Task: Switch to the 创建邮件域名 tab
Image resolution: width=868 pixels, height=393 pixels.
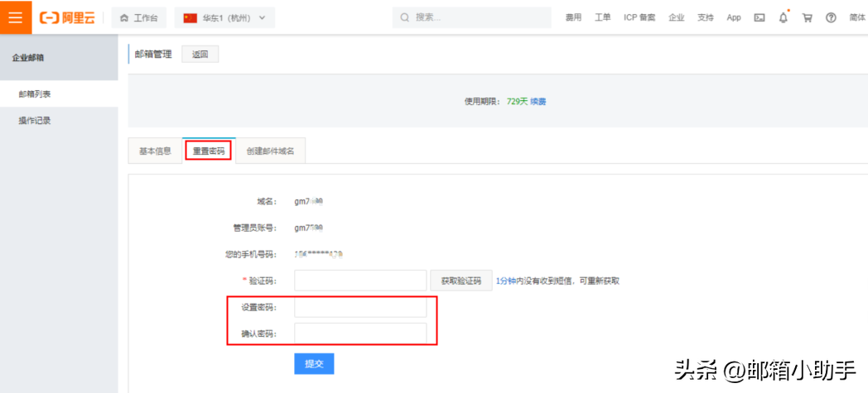Action: tap(271, 151)
